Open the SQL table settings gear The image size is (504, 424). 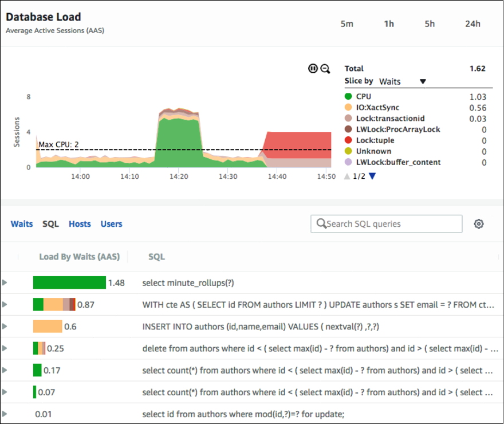pos(479,224)
